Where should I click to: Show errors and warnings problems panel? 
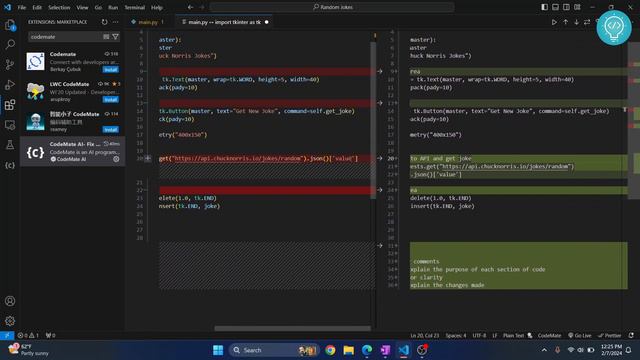(28, 336)
